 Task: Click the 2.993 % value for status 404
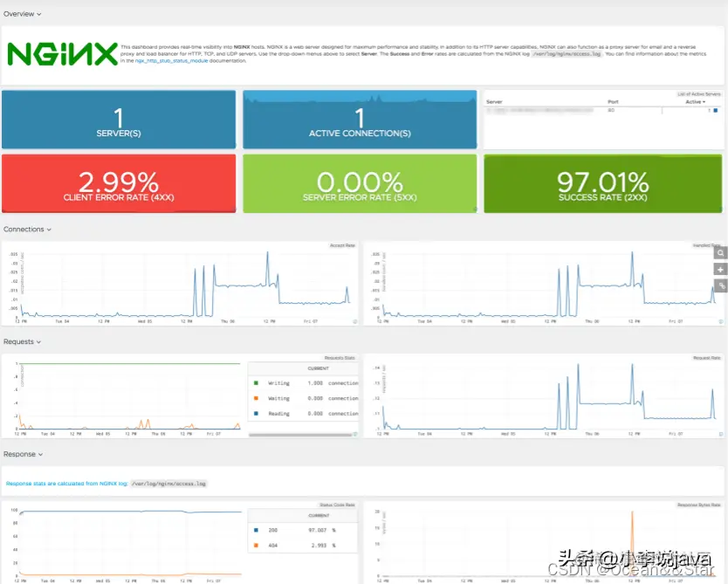[324, 546]
